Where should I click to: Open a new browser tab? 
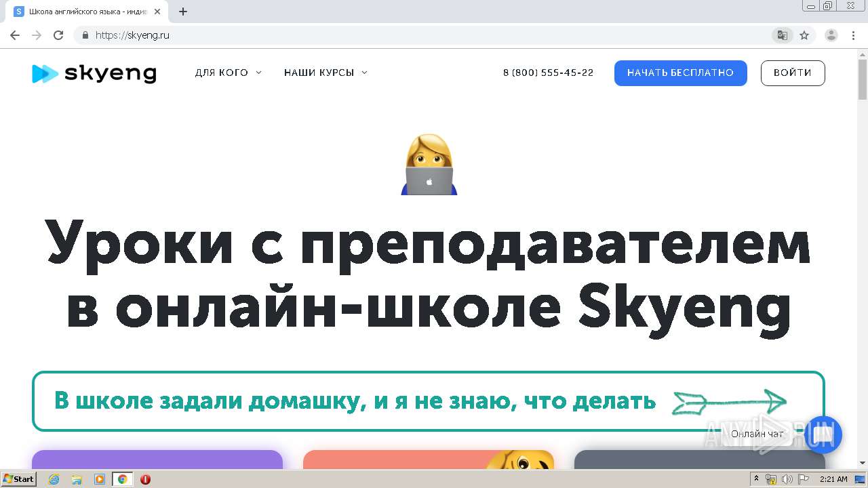coord(183,12)
